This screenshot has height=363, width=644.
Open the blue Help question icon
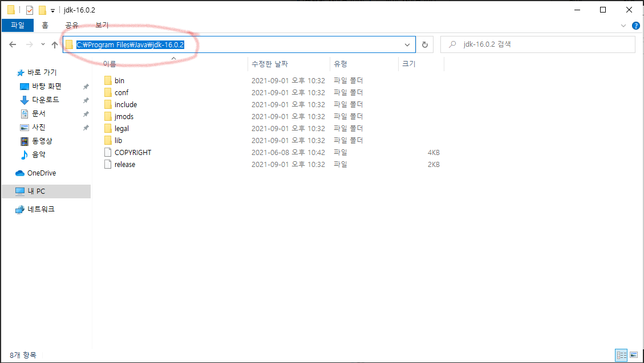point(635,26)
